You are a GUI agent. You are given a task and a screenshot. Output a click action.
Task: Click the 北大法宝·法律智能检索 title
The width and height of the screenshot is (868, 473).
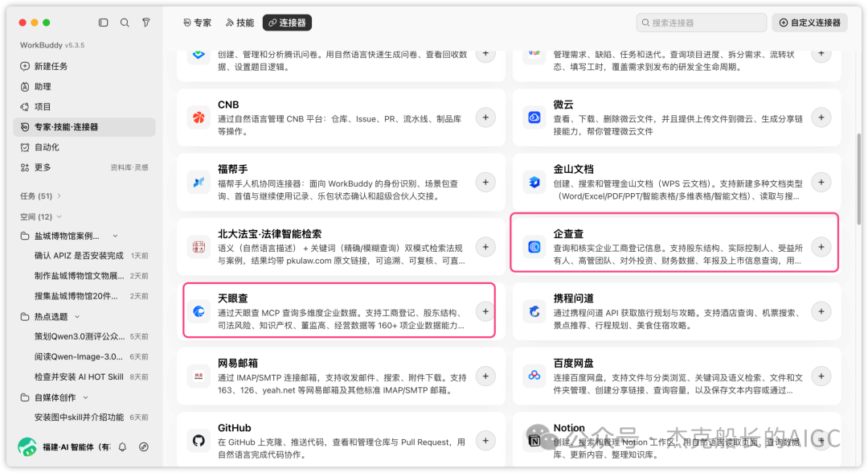click(x=269, y=234)
